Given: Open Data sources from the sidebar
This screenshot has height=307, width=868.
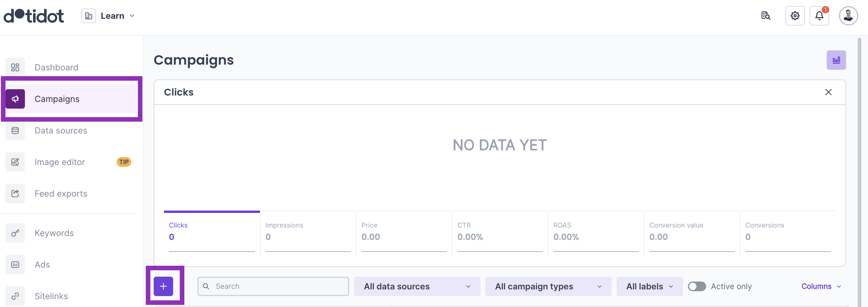Looking at the screenshot, I should pyautogui.click(x=61, y=131).
